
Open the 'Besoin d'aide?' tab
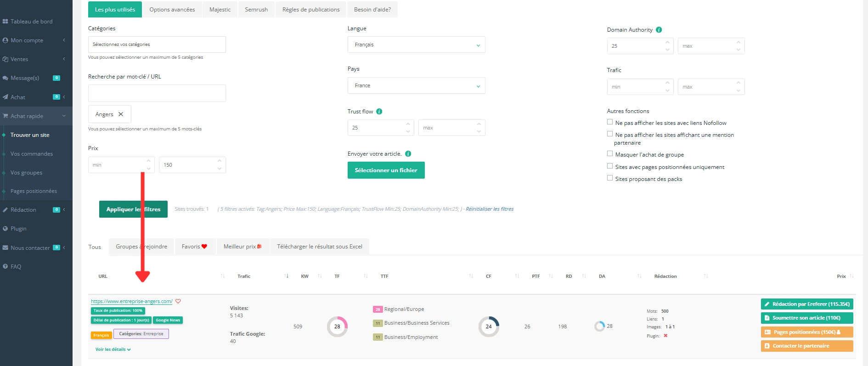[372, 10]
